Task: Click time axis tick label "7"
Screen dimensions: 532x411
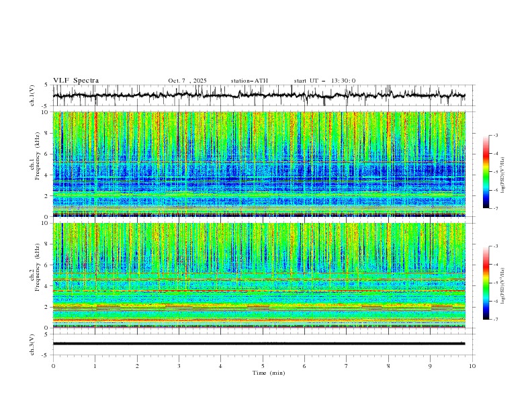Action: click(x=347, y=366)
